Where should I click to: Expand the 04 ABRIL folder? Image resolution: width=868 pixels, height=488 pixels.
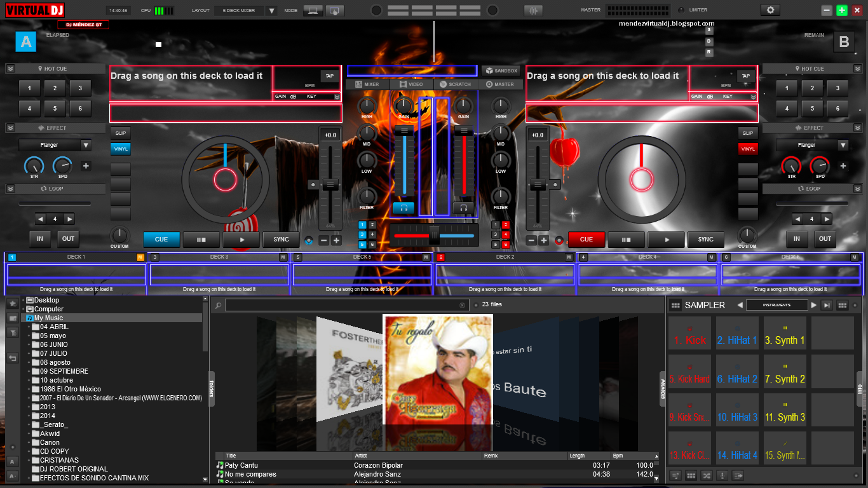[x=29, y=327]
